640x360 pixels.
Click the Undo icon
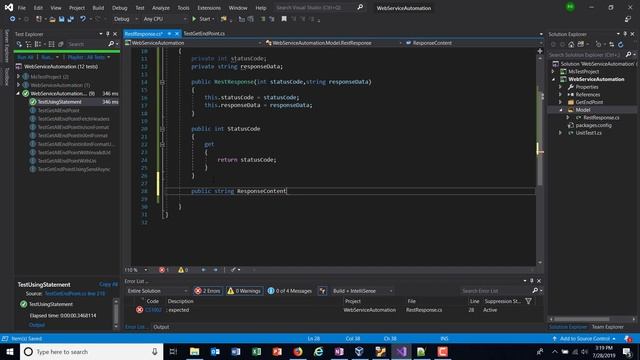pos(83,19)
